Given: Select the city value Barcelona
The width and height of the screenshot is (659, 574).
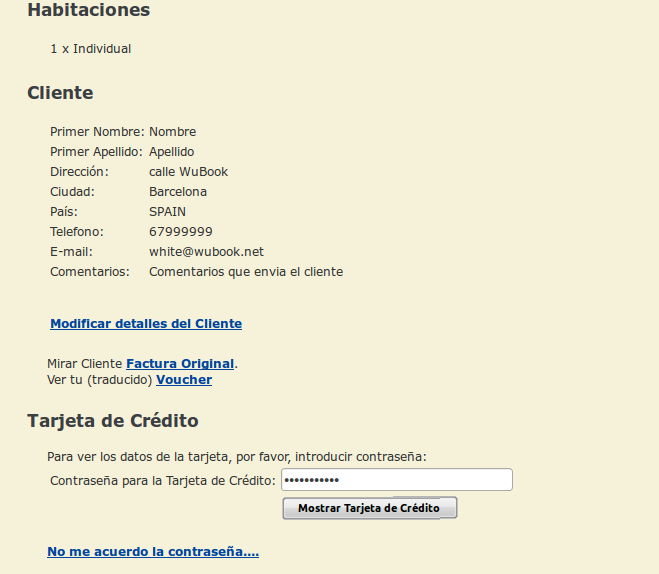Looking at the screenshot, I should coord(178,192).
